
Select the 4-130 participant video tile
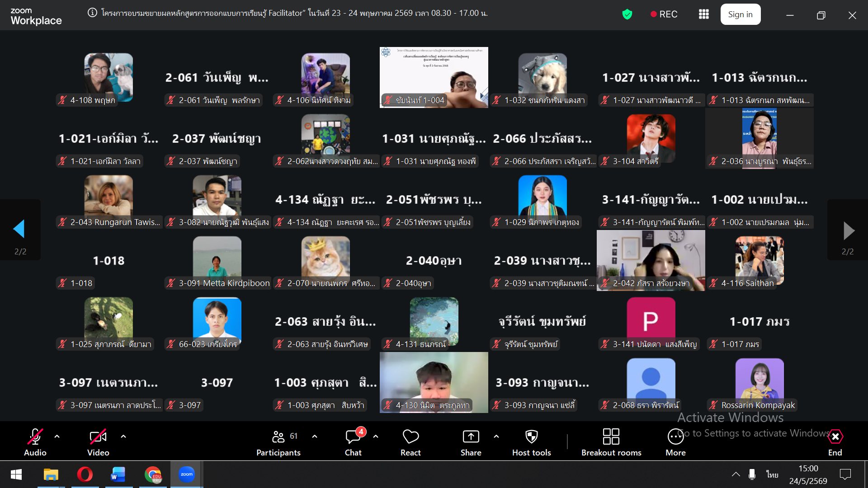434,383
